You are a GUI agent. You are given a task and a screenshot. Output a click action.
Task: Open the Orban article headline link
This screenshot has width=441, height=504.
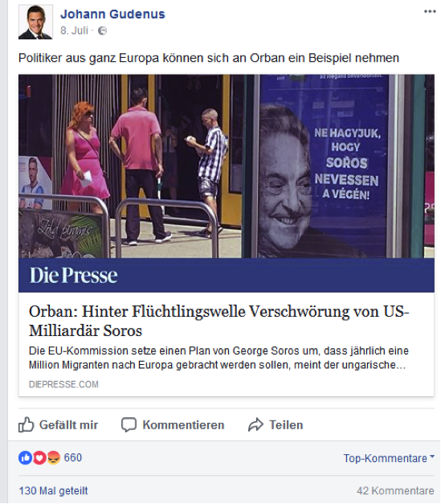[218, 321]
